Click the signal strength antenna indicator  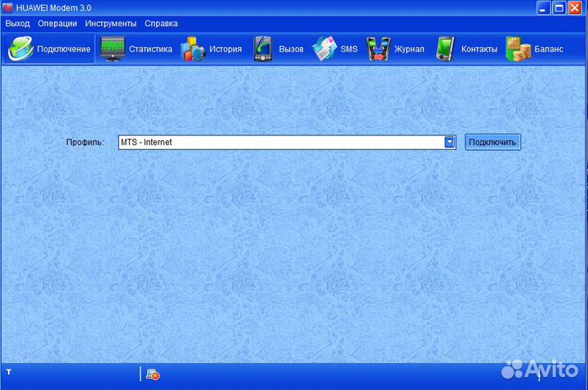tap(9, 373)
